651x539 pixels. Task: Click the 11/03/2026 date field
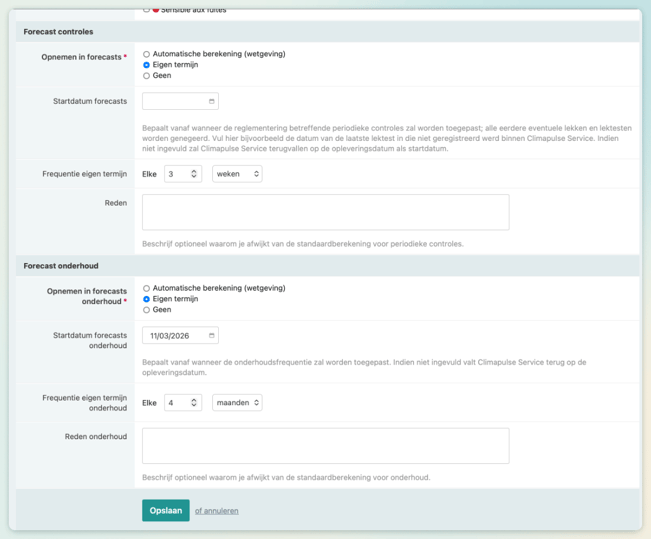click(173, 336)
